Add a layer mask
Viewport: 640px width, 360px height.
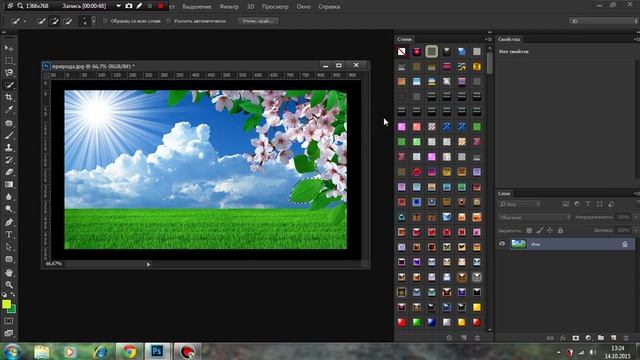pyautogui.click(x=576, y=338)
